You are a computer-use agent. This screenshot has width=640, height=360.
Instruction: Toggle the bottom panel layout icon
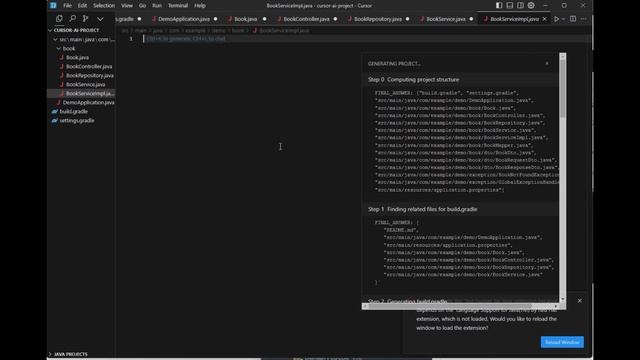click(x=510, y=6)
